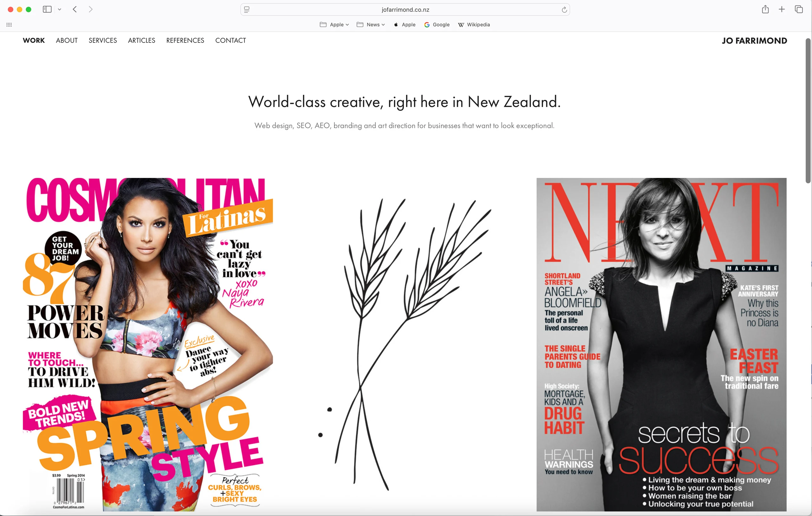Open the REFERENCES page
The height and width of the screenshot is (516, 812).
tap(185, 41)
